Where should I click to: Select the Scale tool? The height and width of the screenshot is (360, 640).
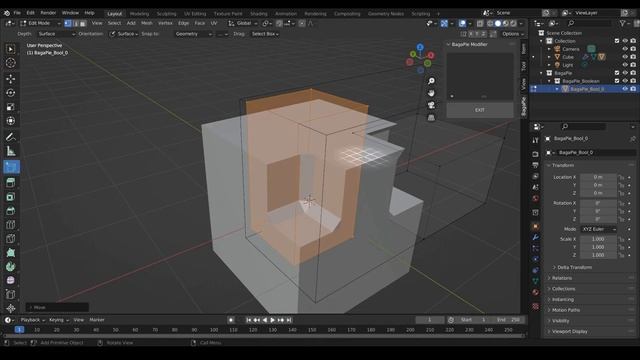pos(11,107)
